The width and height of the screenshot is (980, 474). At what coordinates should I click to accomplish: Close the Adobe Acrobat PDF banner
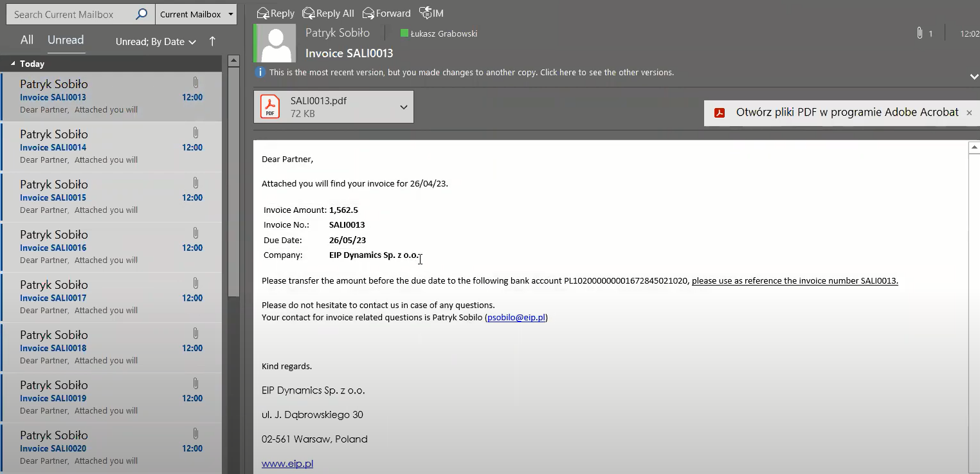(969, 113)
